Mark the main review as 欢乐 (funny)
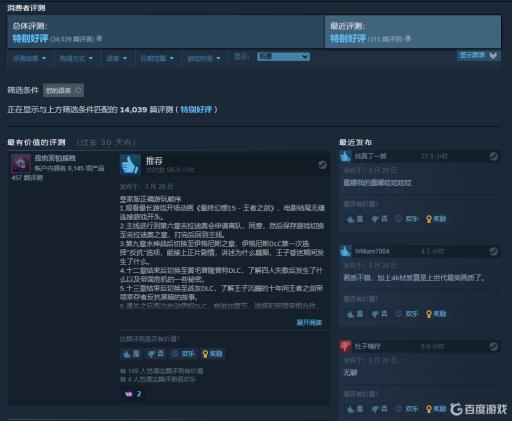 pyautogui.click(x=183, y=354)
